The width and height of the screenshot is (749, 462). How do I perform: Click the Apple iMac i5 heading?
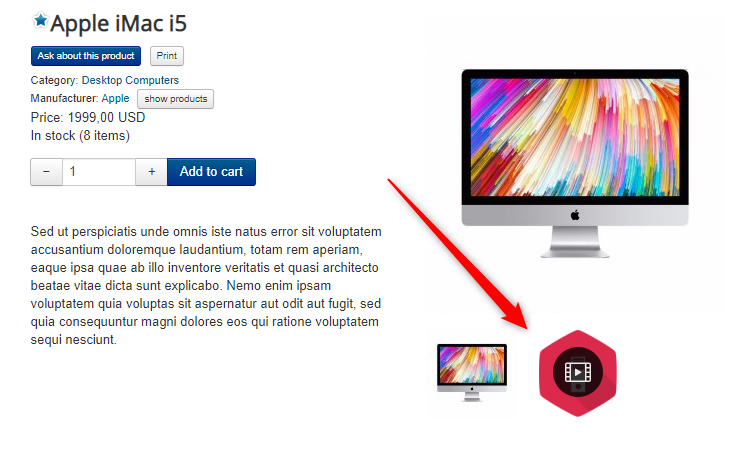point(118,23)
